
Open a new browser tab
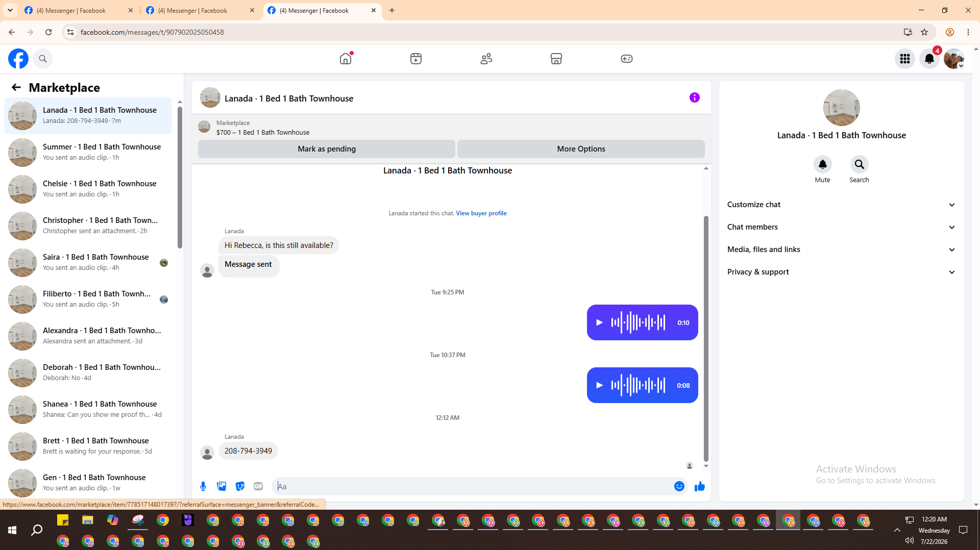[392, 10]
